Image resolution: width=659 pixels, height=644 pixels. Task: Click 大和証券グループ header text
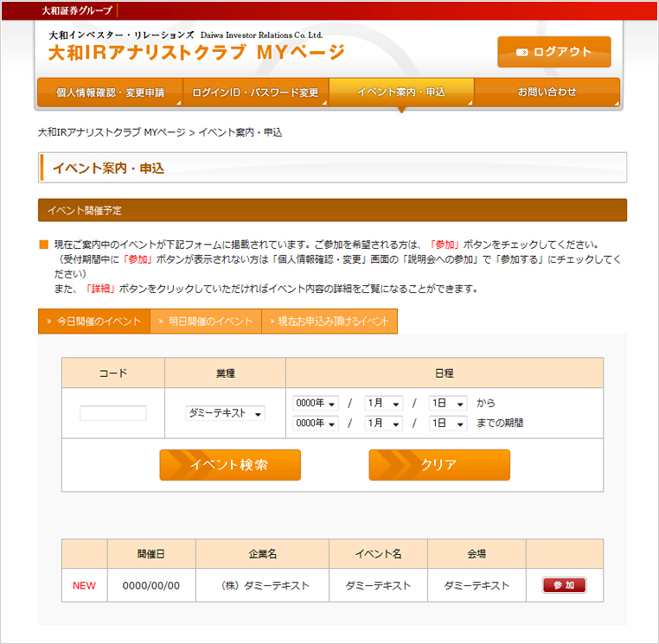[x=77, y=10]
